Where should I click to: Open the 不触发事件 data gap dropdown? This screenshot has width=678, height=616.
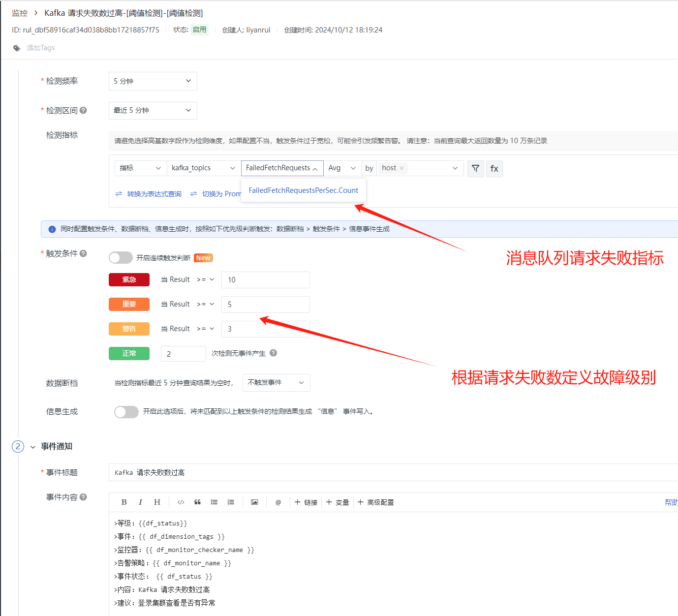click(x=277, y=383)
